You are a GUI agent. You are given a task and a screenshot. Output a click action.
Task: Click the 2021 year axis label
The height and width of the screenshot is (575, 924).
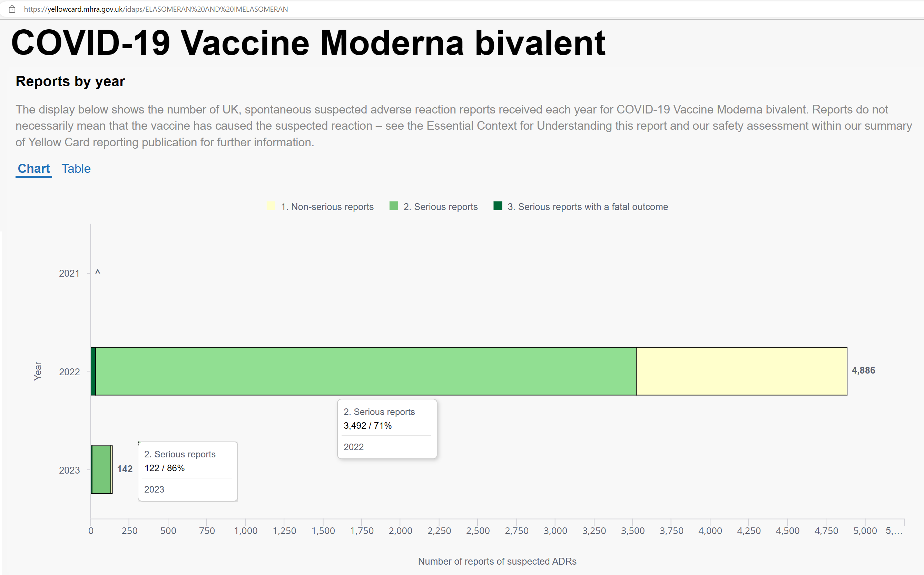[x=69, y=274]
